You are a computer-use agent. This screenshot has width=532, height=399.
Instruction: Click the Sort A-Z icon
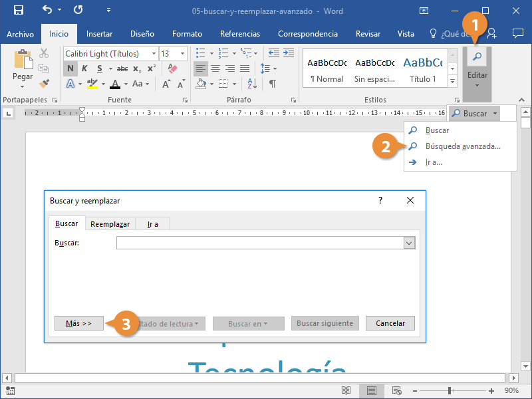click(x=251, y=84)
